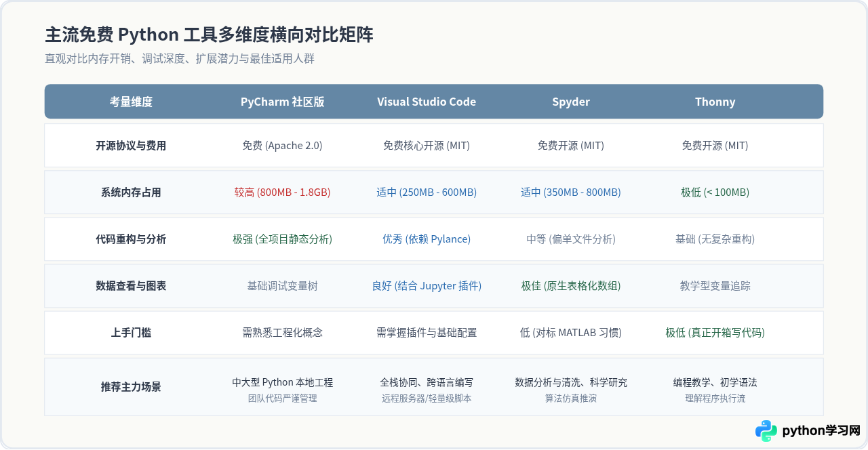Select the '开源协议与费用' row label
This screenshot has width=868, height=450.
[x=131, y=146]
